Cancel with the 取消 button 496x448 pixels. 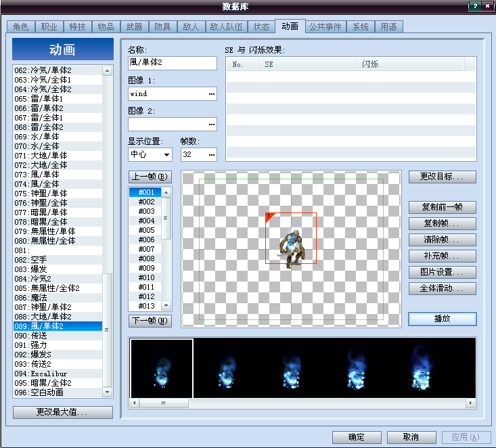(411, 437)
